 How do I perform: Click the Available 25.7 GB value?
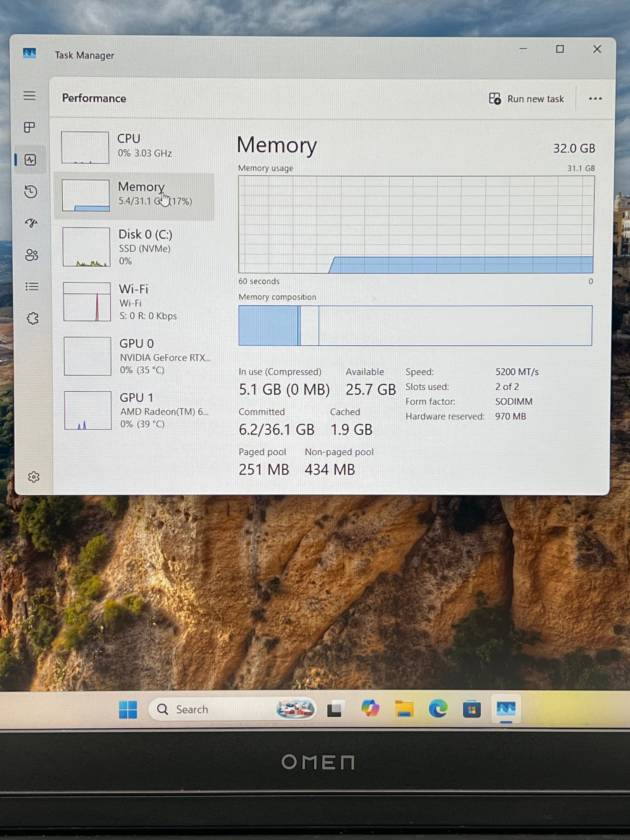click(371, 389)
